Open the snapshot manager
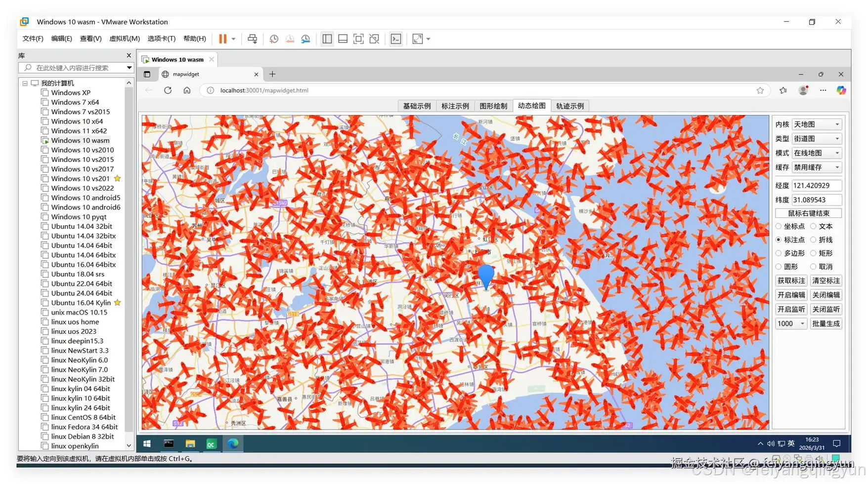 [305, 39]
